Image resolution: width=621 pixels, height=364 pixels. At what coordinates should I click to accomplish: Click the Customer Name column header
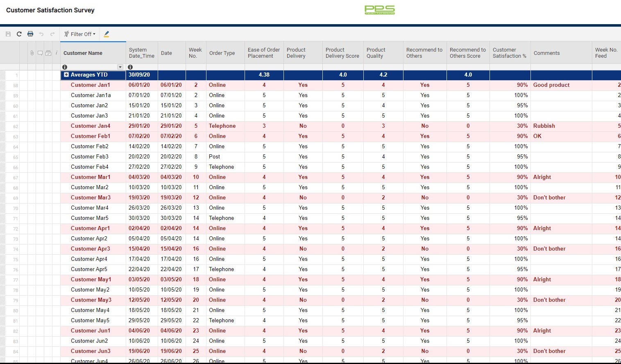(83, 53)
